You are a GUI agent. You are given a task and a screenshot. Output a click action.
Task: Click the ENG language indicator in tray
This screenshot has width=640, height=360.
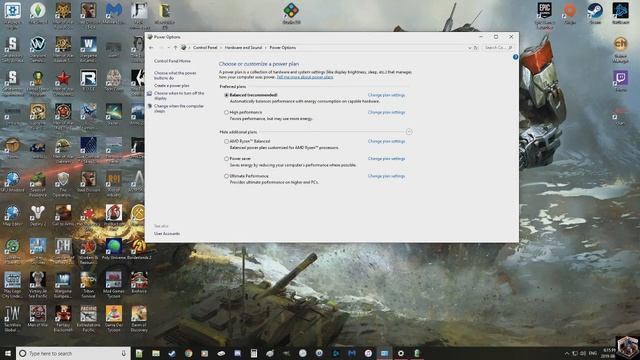[x=593, y=353]
